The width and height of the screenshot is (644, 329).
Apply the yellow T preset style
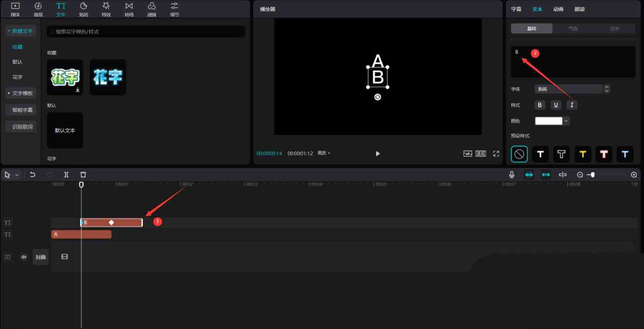click(582, 154)
